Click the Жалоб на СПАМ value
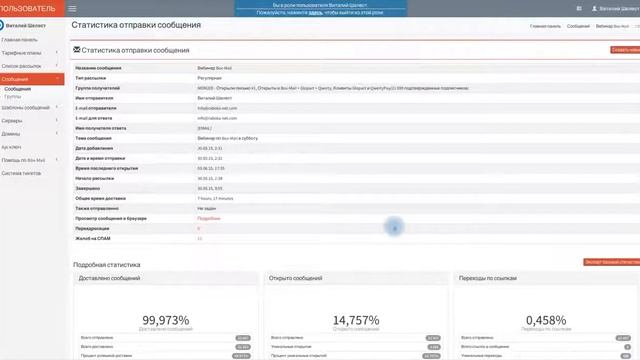Viewport: 640px width, 360px height. [200, 239]
